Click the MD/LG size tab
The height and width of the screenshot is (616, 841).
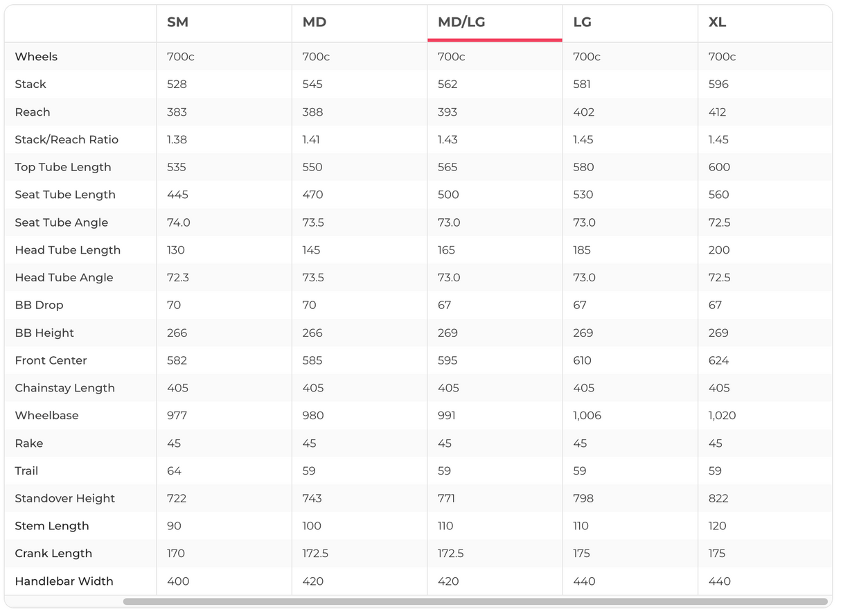[x=461, y=22]
